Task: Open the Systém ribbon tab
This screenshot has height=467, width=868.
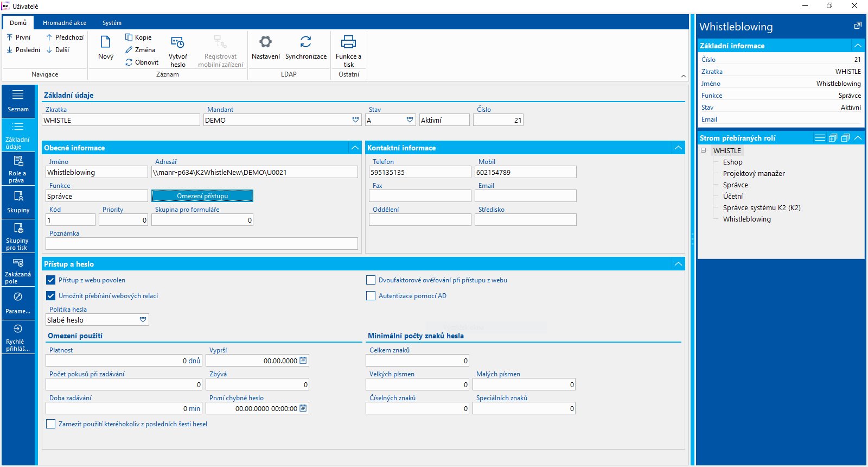Action: click(112, 23)
